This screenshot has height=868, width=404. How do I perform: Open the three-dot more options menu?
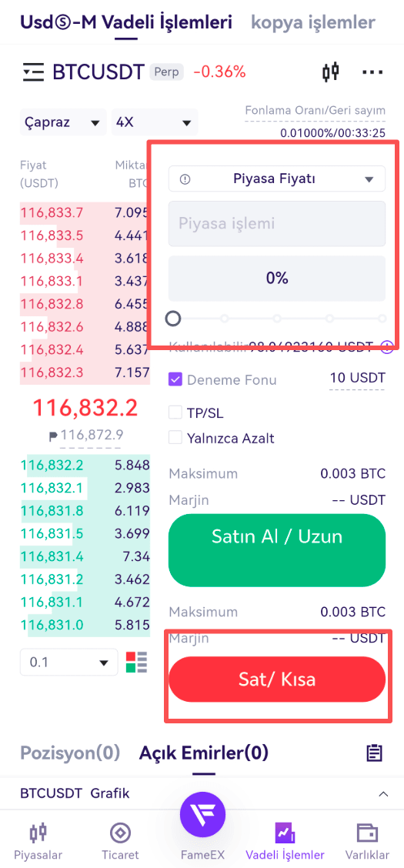click(372, 72)
